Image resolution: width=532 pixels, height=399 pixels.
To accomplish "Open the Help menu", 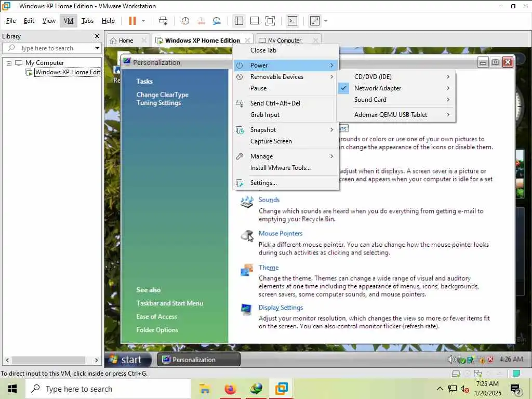I will pyautogui.click(x=108, y=21).
